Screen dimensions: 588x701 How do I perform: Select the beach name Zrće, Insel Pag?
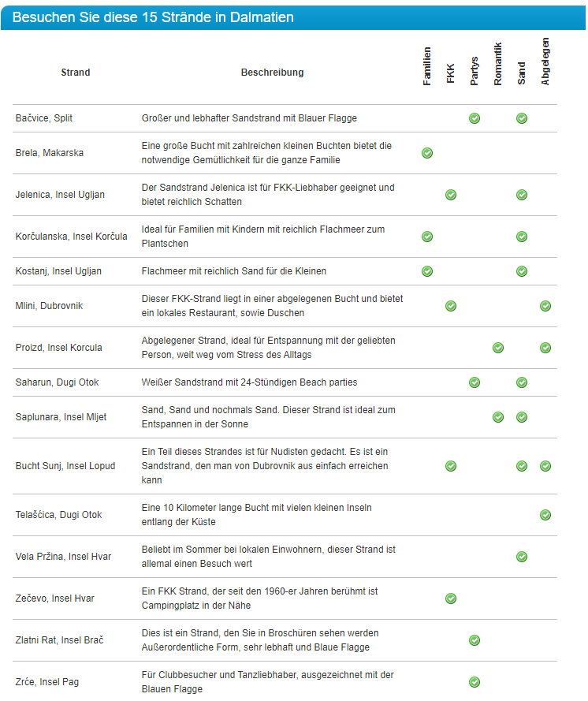point(47,682)
